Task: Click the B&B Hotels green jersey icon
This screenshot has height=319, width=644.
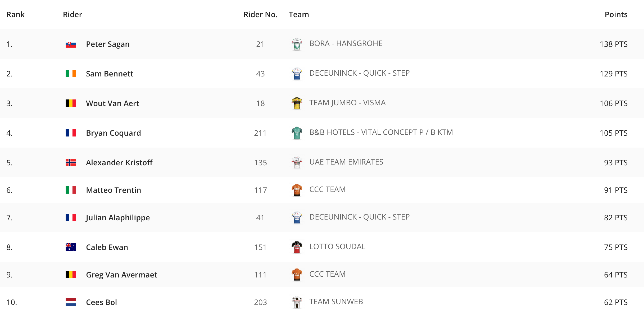Action: coord(297,133)
